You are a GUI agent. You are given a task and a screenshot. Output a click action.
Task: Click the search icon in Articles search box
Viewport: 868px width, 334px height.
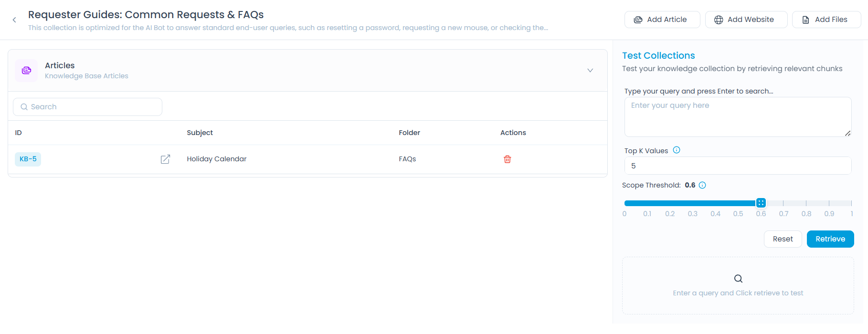24,107
